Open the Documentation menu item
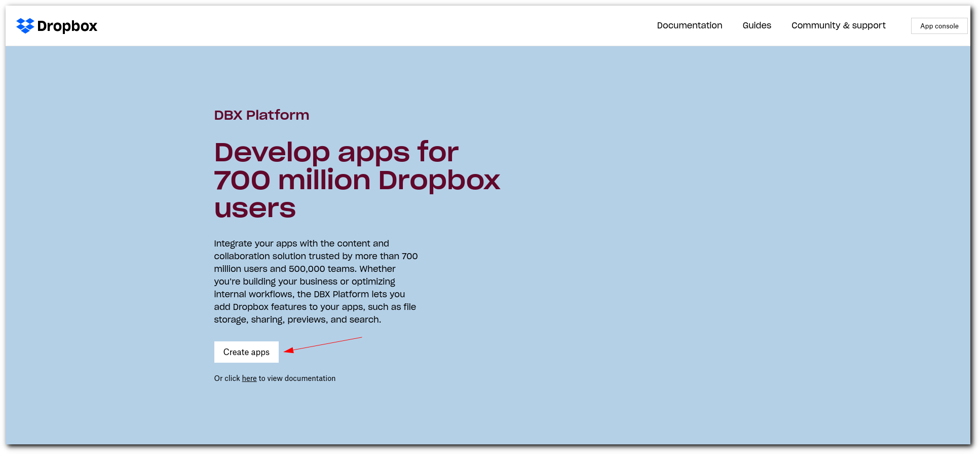The width and height of the screenshot is (980, 454). [x=689, y=25]
